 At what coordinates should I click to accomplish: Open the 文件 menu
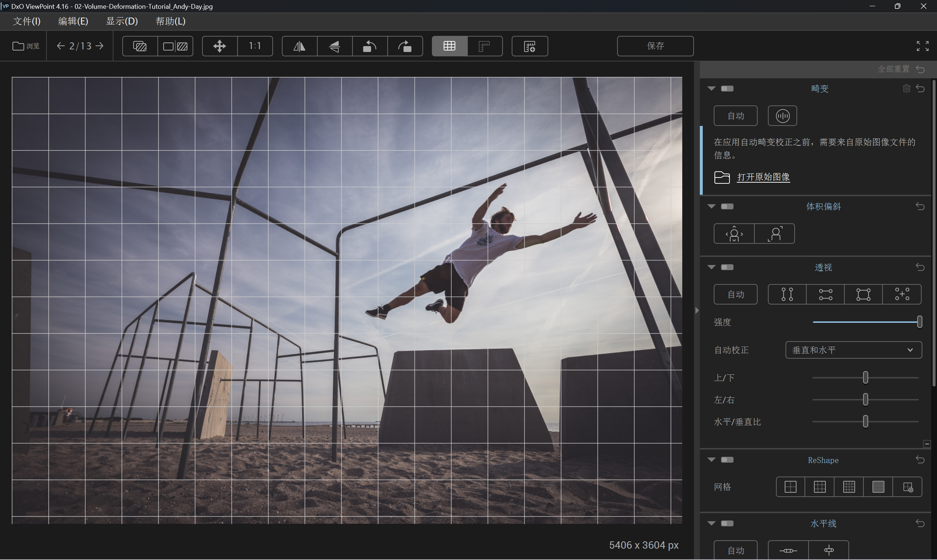click(x=26, y=21)
